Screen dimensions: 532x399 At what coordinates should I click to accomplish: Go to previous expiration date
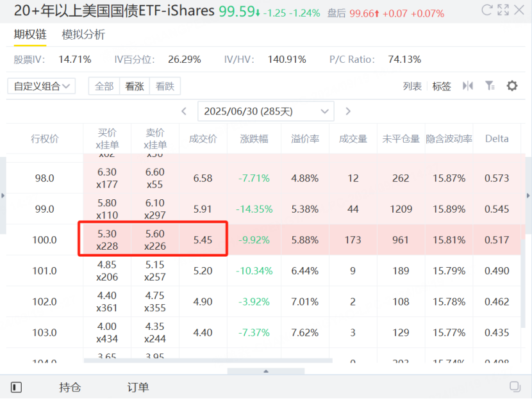tap(184, 111)
